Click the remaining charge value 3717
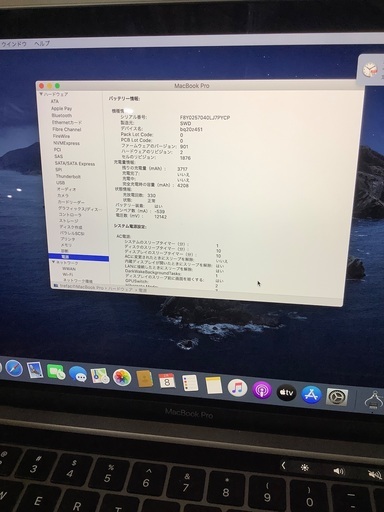This screenshot has height=512, width=384. (x=182, y=169)
